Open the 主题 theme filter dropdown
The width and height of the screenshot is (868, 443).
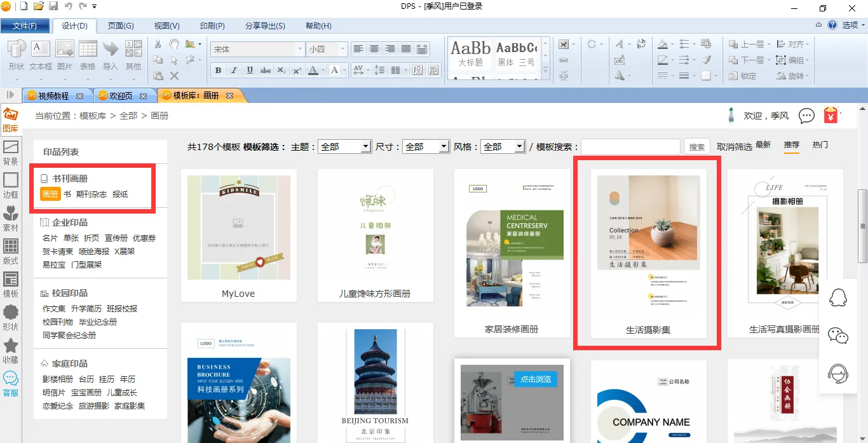[365, 147]
